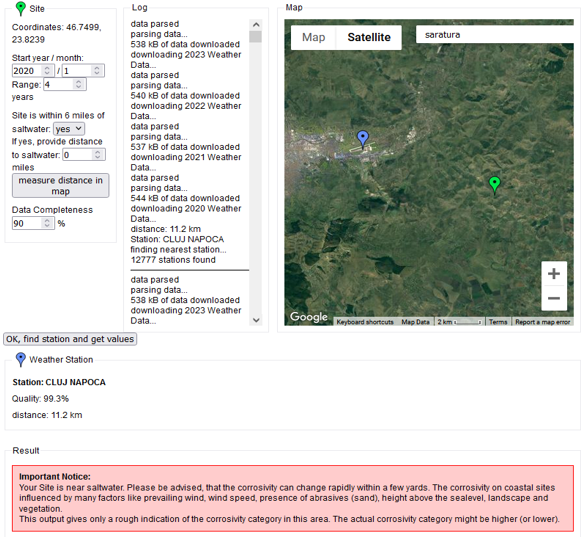Open the saltwater yes/no dropdown
This screenshot has height=537, width=581.
[69, 129]
